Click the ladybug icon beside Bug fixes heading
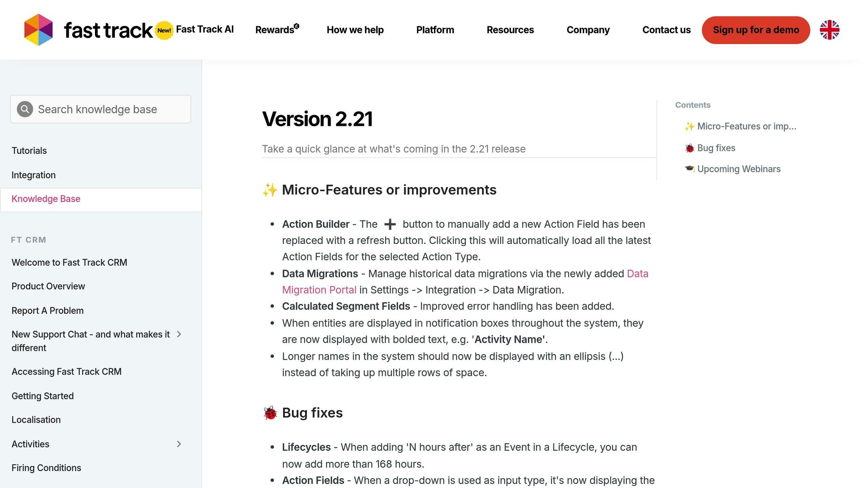This screenshot has width=868, height=488. pos(270,413)
